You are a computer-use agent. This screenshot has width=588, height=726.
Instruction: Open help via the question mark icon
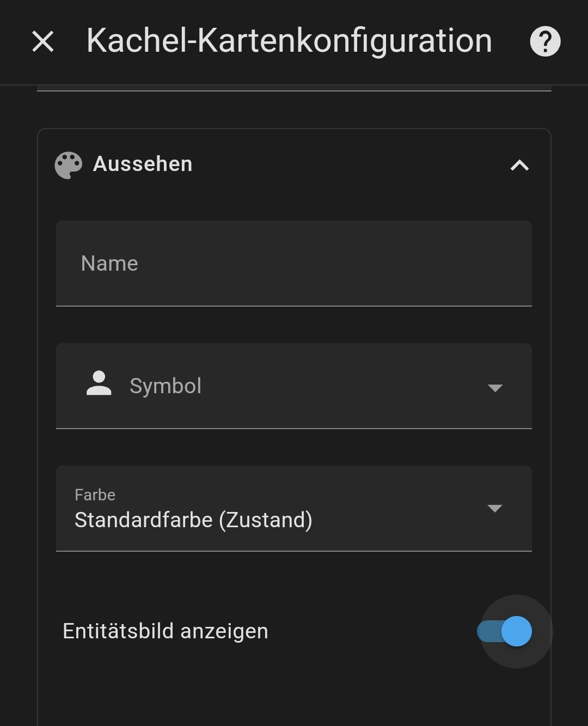point(545,41)
